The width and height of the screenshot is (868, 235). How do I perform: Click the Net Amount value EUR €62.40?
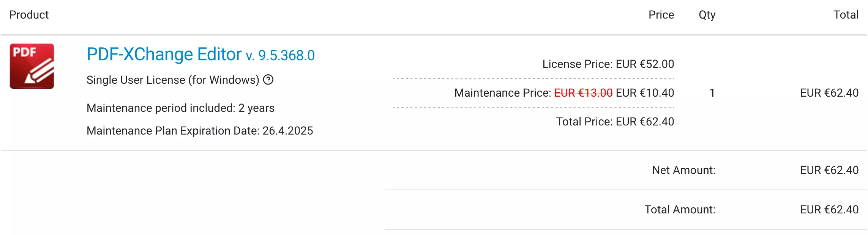pyautogui.click(x=829, y=170)
